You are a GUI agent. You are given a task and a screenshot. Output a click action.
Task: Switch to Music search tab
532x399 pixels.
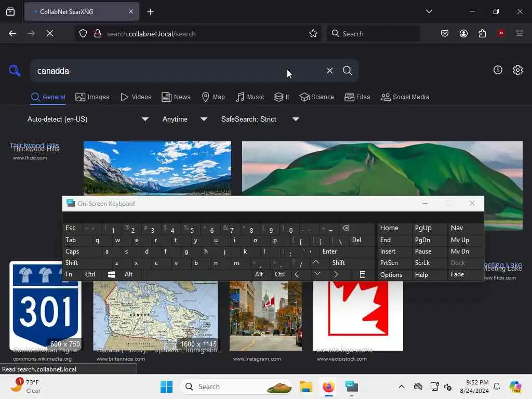pos(250,97)
